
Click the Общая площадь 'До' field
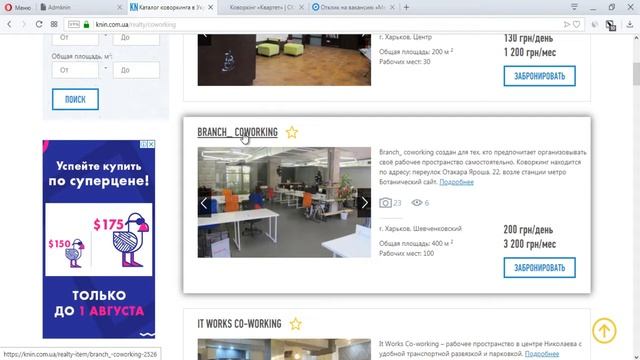(x=136, y=70)
